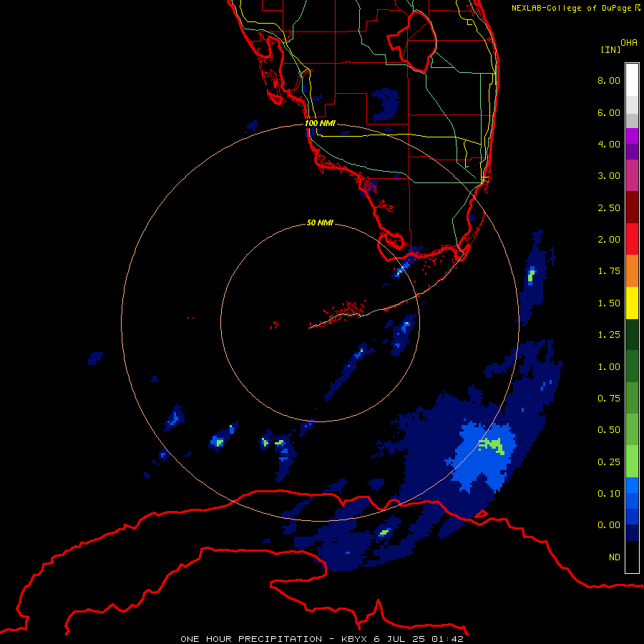Click the KBYX station identifier in footer
644x644 pixels.
click(x=354, y=639)
